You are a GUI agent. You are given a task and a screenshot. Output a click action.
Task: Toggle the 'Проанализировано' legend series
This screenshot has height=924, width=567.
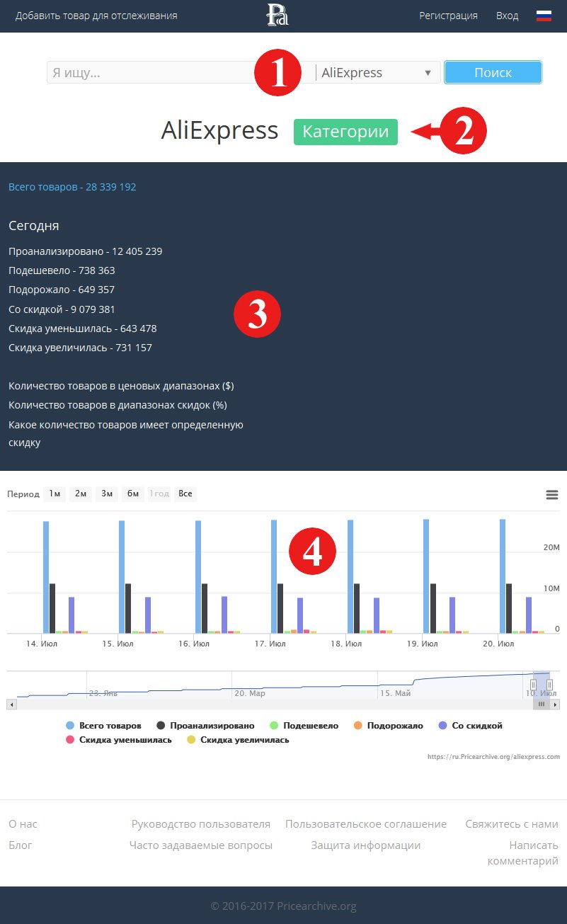click(205, 726)
